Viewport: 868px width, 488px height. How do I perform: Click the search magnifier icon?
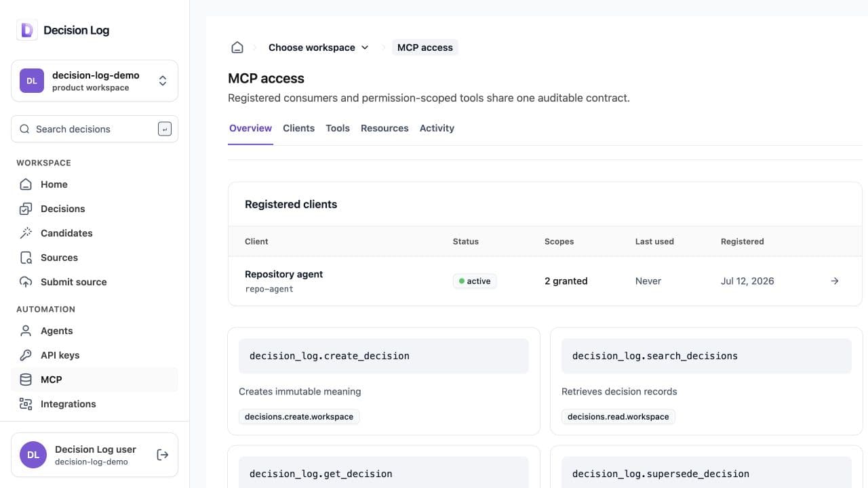(24, 129)
